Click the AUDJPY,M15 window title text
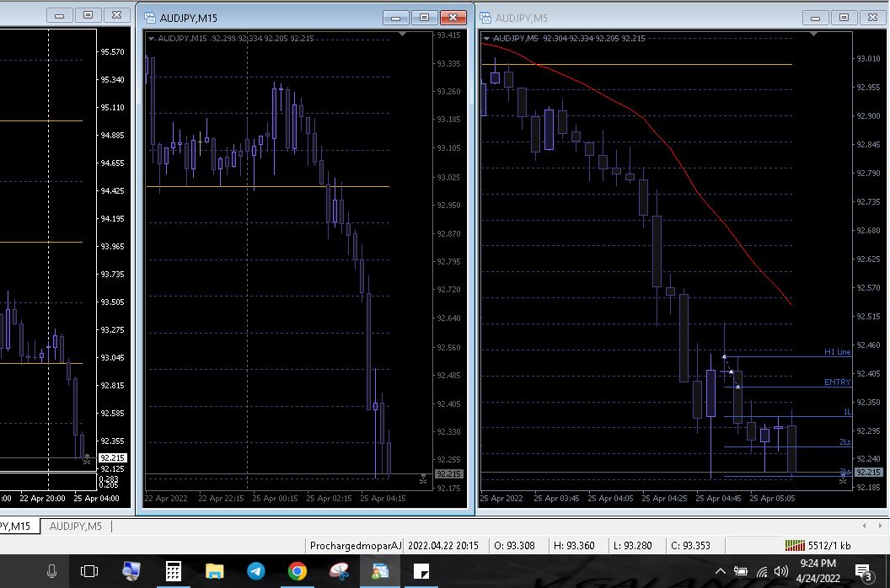 [189, 19]
